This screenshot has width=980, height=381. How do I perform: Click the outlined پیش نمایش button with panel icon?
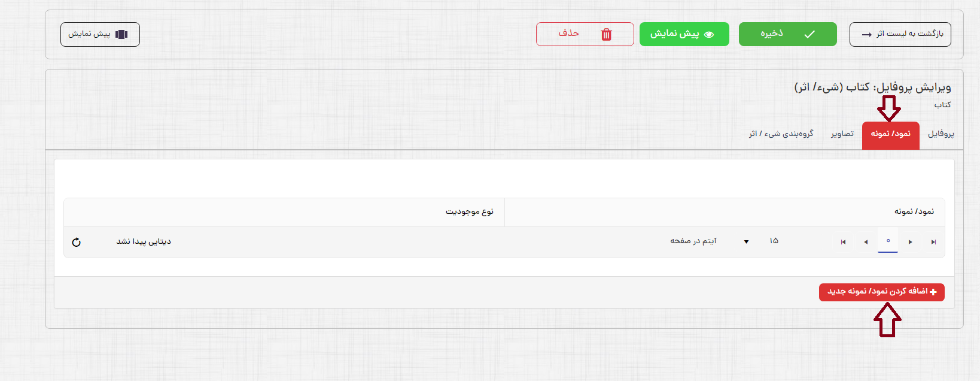tap(100, 34)
